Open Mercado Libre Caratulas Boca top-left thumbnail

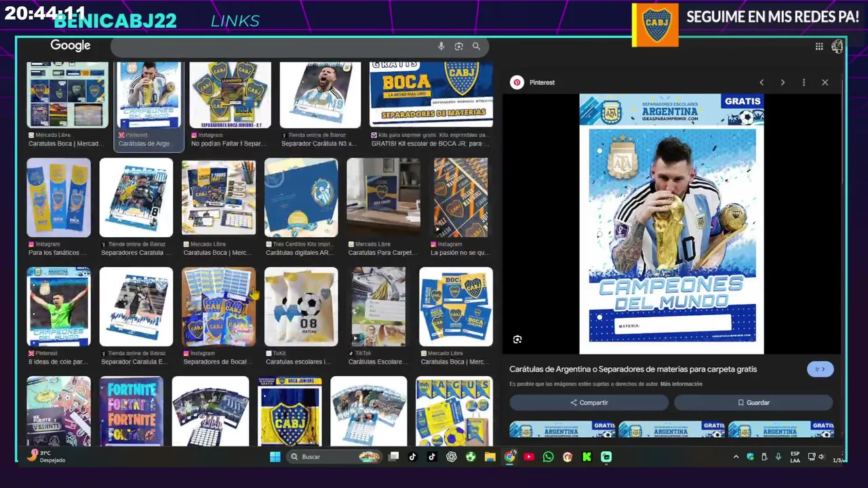coord(67,95)
